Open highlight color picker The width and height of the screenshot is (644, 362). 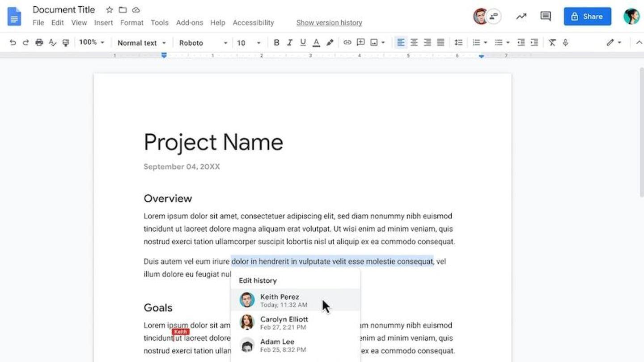click(330, 43)
